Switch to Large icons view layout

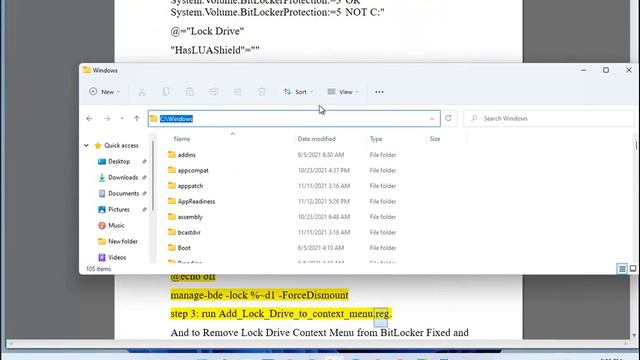coord(633,269)
